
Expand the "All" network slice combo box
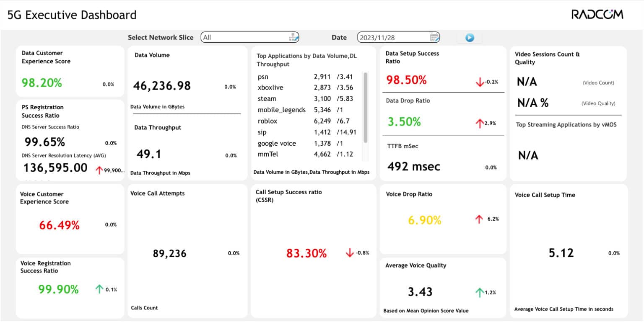coord(250,37)
